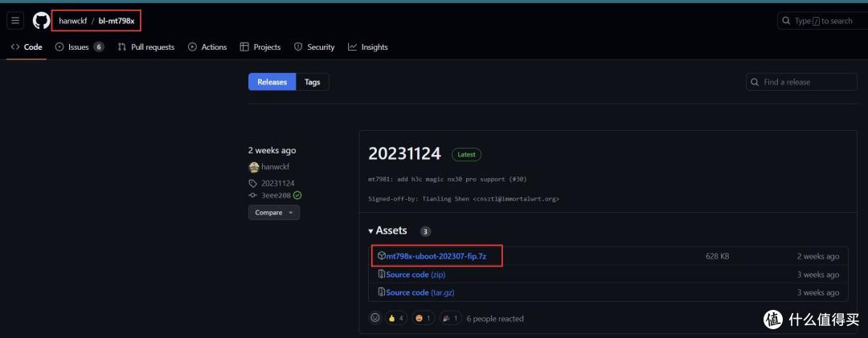This screenshot has height=338, width=868.
Task: Click the thumbs up reaction
Action: pos(397,318)
